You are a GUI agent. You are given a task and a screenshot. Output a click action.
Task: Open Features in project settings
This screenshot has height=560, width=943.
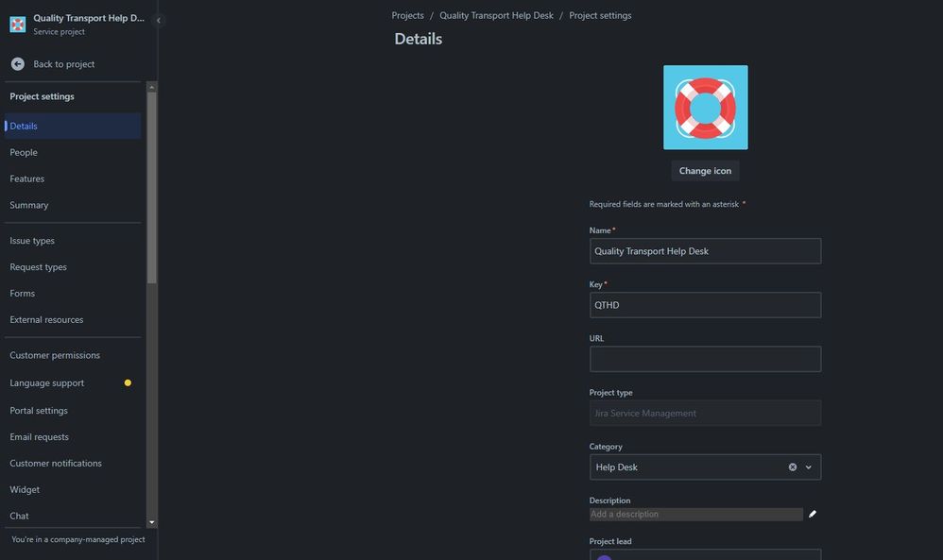pyautogui.click(x=73, y=179)
